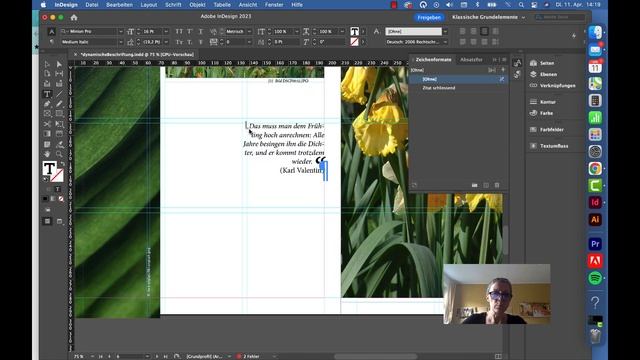Toggle Subscript formatting button
The width and height of the screenshot is (640, 360).
(190, 42)
